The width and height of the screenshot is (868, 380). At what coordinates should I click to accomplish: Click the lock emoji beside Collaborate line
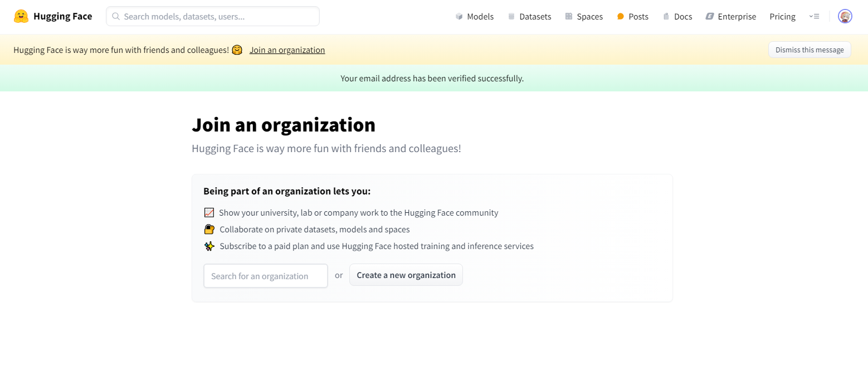click(209, 229)
